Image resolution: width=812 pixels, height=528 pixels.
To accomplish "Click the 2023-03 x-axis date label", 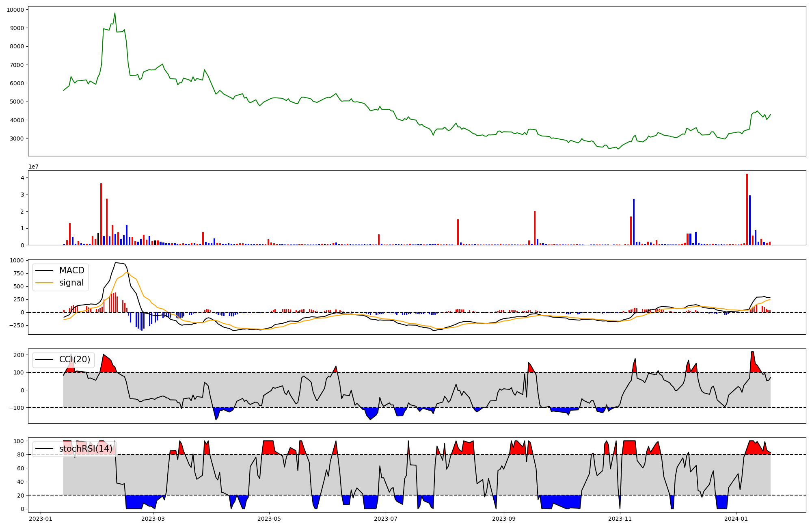I will click(x=153, y=519).
